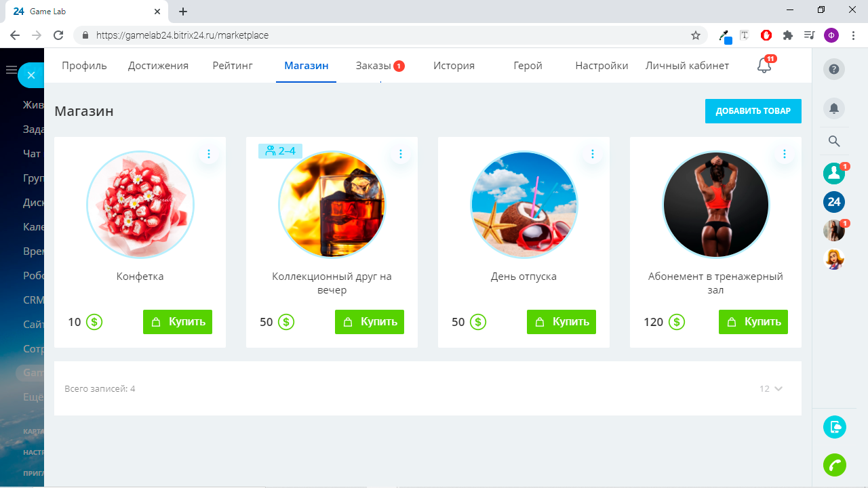
Task: Open the help question mark icon
Action: (x=834, y=68)
